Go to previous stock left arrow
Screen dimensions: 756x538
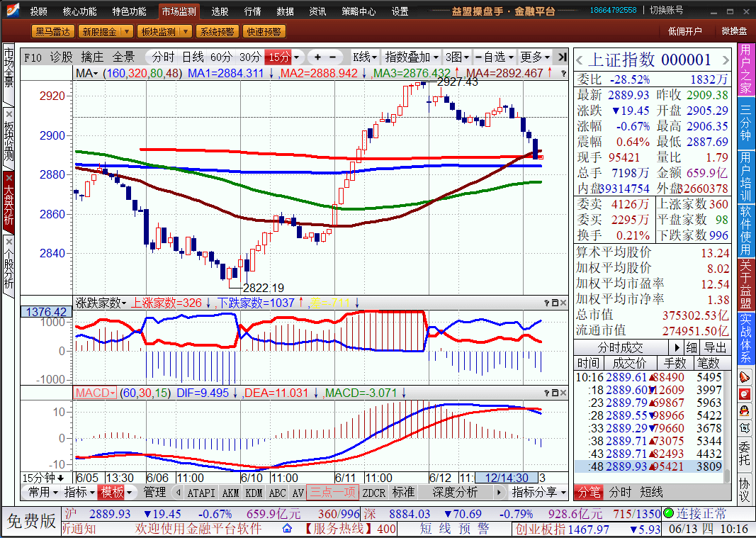click(579, 60)
